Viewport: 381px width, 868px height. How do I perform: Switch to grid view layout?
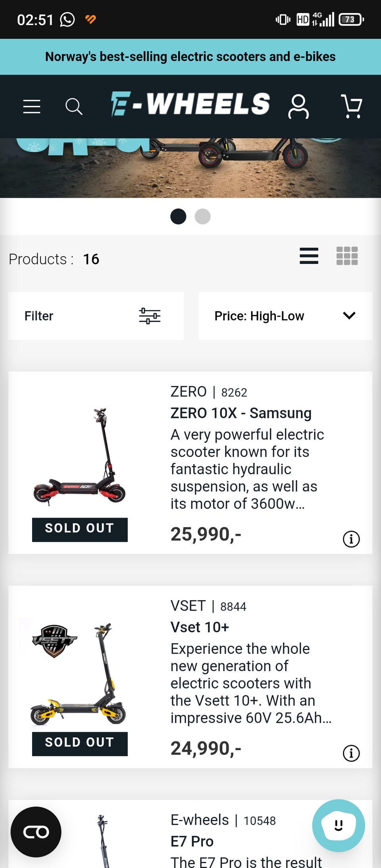[347, 256]
